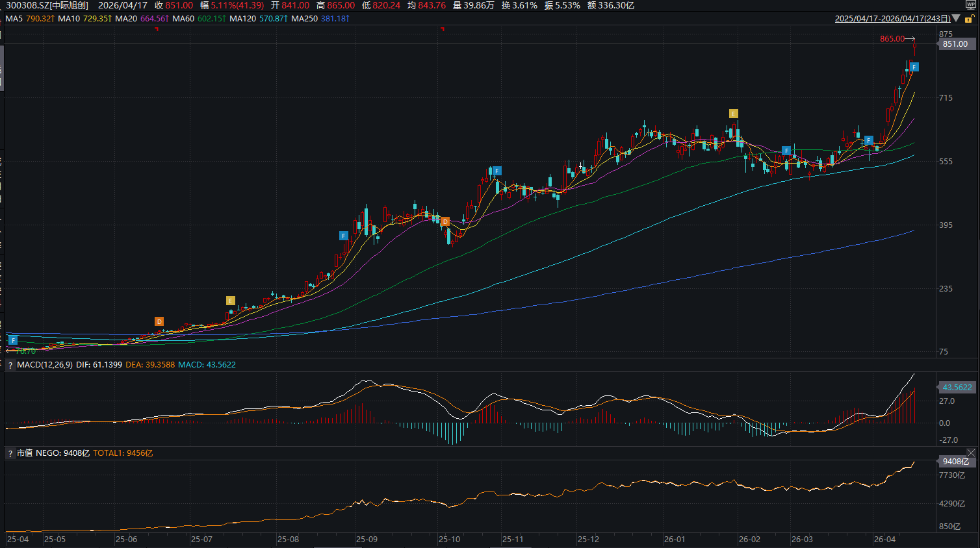Click the yellow E marker near 26-02
The image size is (980, 548).
[733, 114]
